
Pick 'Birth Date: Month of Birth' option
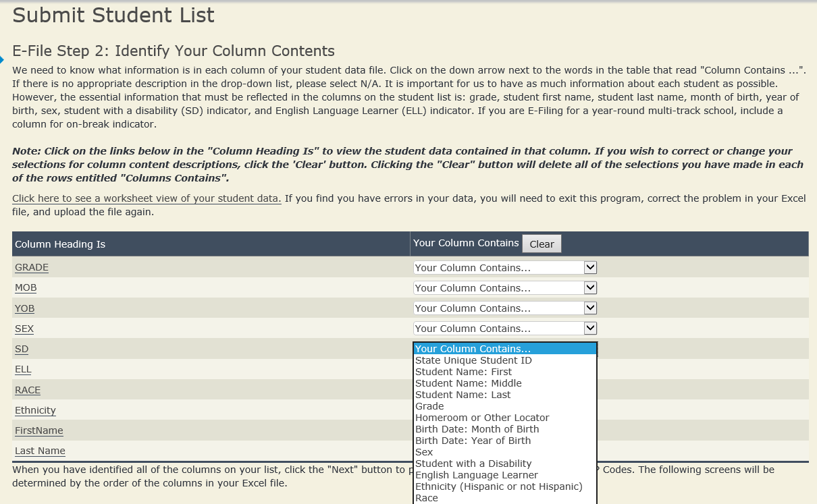pos(477,429)
